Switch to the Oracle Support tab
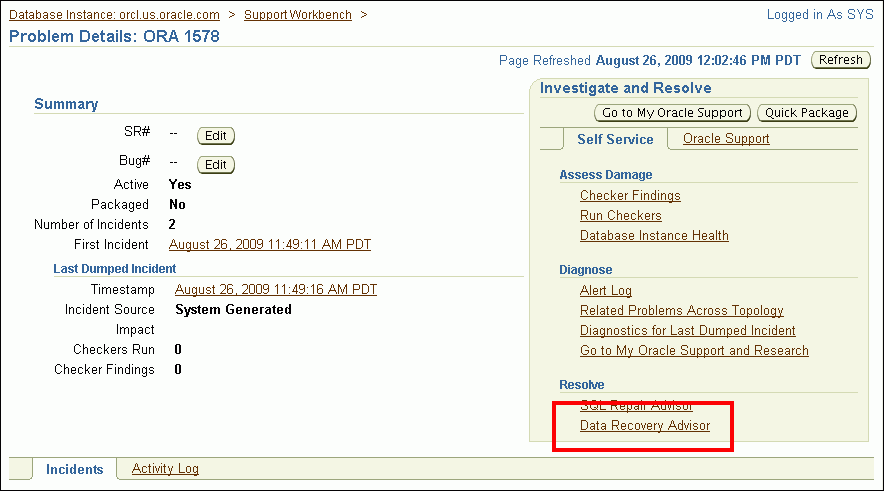The image size is (884, 491). (x=726, y=139)
